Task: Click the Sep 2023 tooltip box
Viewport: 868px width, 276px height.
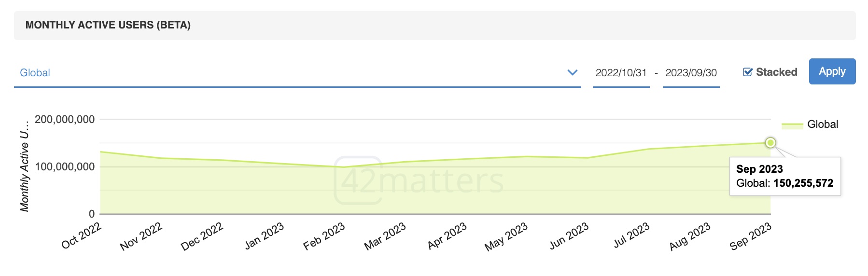Action: [785, 176]
